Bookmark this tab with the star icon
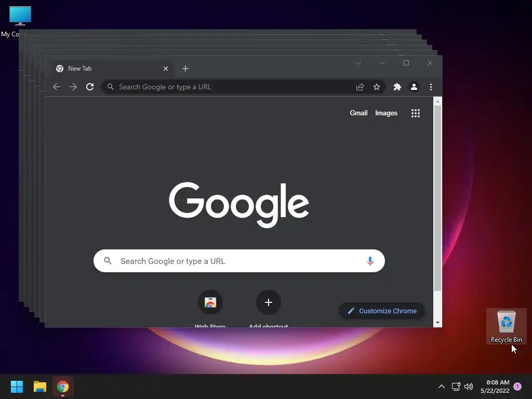 click(377, 87)
